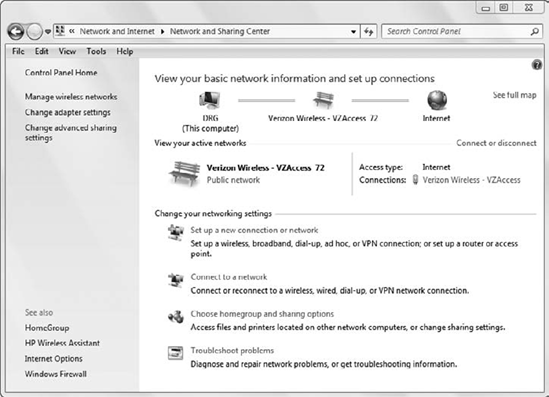Screen dimensions: 549x397
Task: Maximize the window
Action: [x=503, y=8]
